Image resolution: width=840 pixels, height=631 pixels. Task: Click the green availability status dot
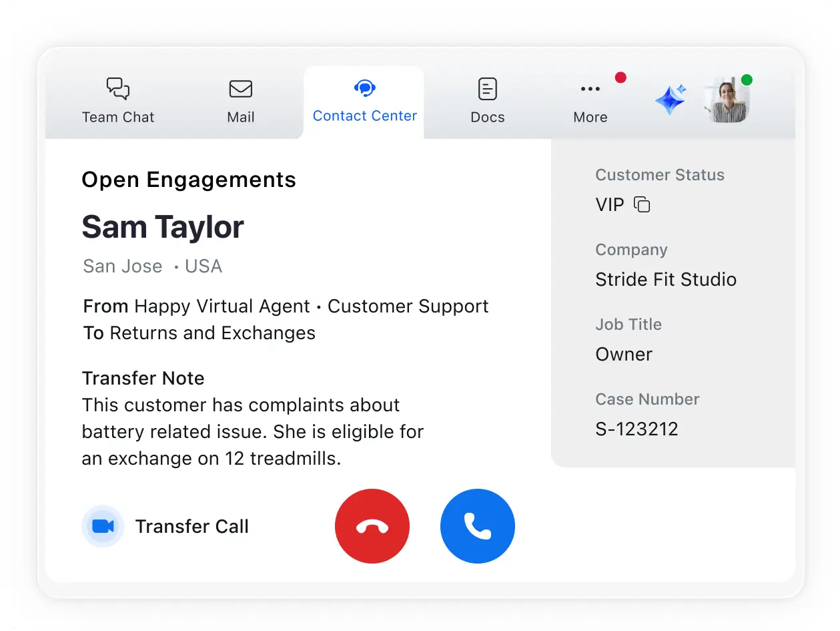click(x=747, y=80)
